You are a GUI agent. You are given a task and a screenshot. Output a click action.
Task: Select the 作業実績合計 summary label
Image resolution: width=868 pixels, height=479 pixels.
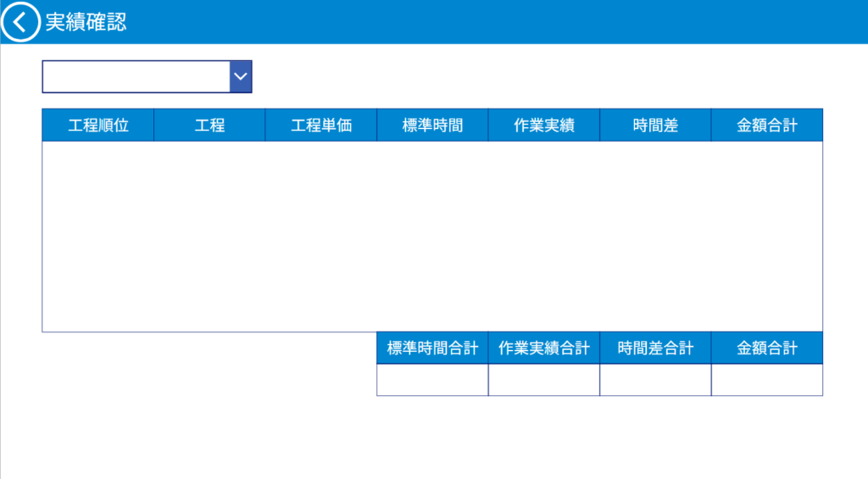544,348
